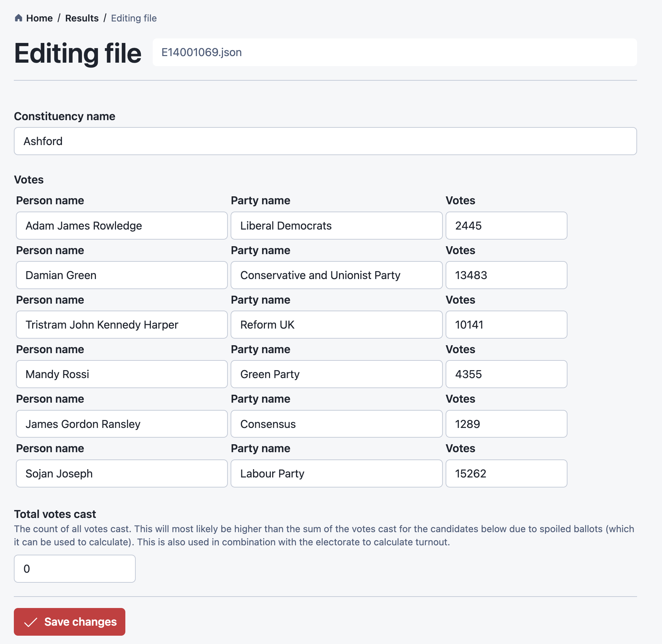Focus the Constituency name field Ashford
Viewport: 662px width, 644px height.
click(325, 141)
